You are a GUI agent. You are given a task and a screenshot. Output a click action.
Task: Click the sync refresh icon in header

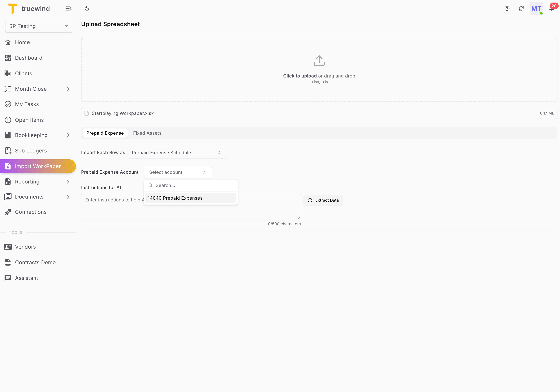point(521,8)
